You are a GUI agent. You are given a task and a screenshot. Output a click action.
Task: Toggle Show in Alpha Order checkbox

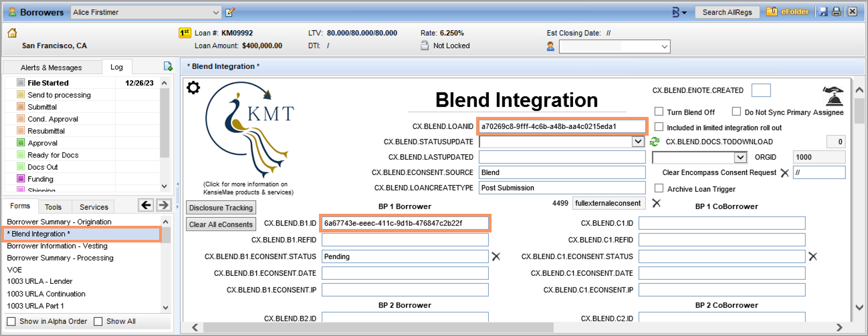11,321
